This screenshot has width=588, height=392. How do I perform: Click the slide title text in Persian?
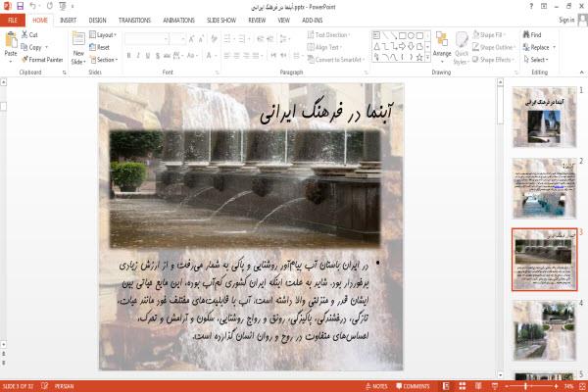pos(326,113)
